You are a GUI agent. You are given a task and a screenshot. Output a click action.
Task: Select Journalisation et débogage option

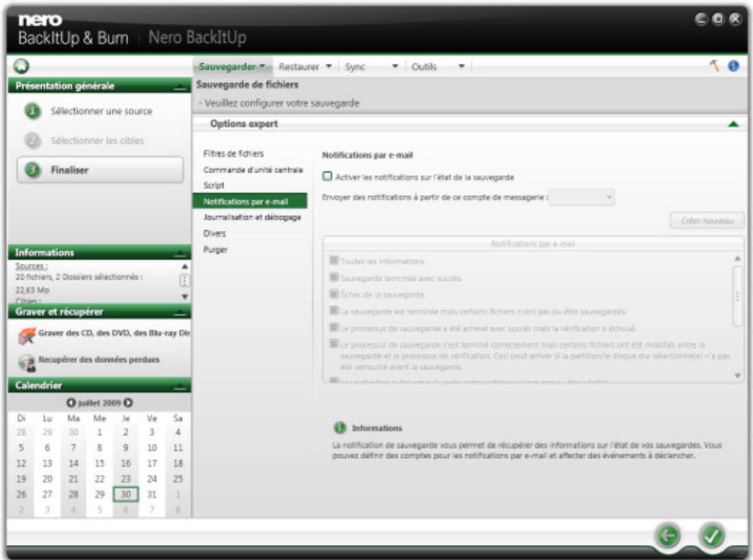pos(252,217)
